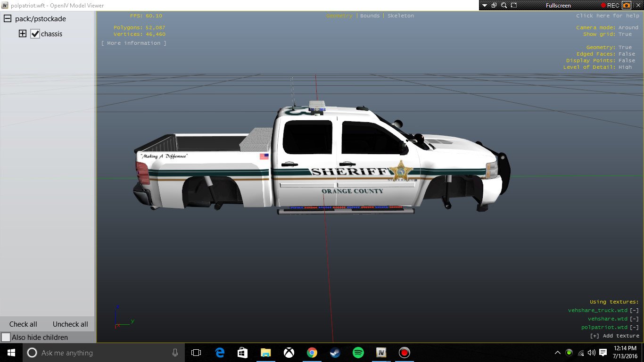Select the region capture icon in recorder bar

click(514, 6)
